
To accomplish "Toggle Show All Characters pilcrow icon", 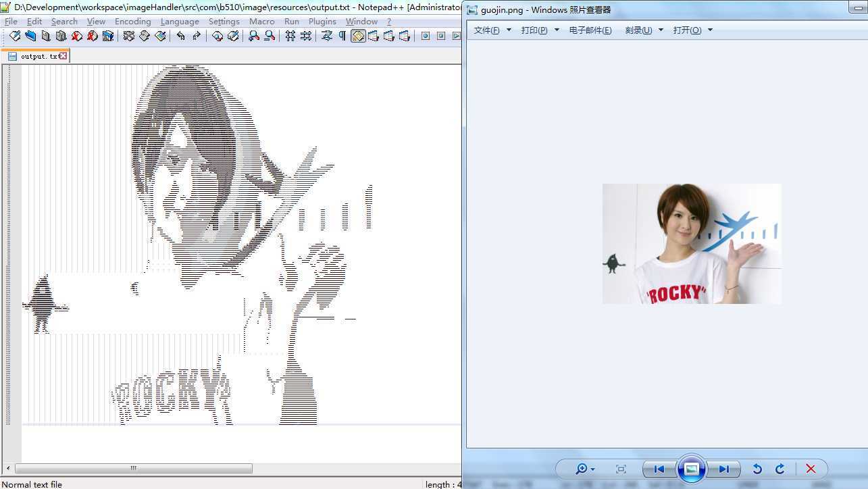I will [x=342, y=36].
